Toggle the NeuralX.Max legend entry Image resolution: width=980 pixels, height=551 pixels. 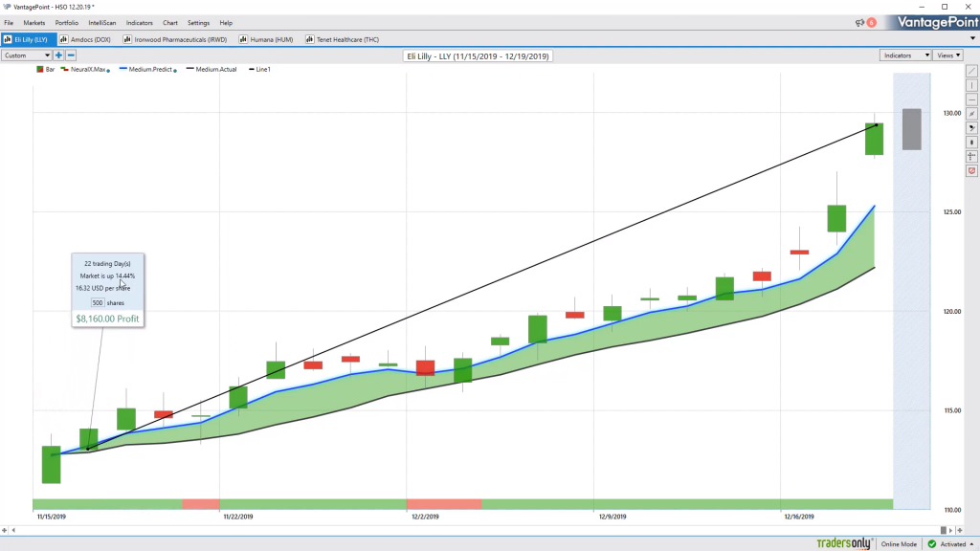click(83, 69)
